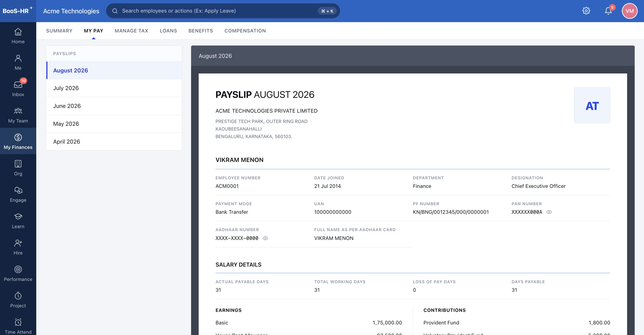Open the July 2026 payslip
This screenshot has height=335, width=644.
[114, 88]
